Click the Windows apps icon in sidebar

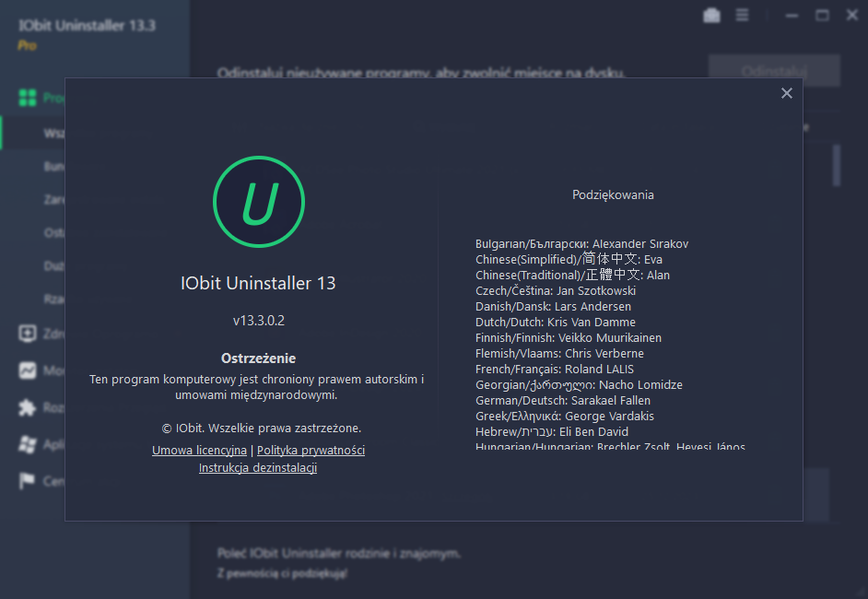(x=27, y=444)
